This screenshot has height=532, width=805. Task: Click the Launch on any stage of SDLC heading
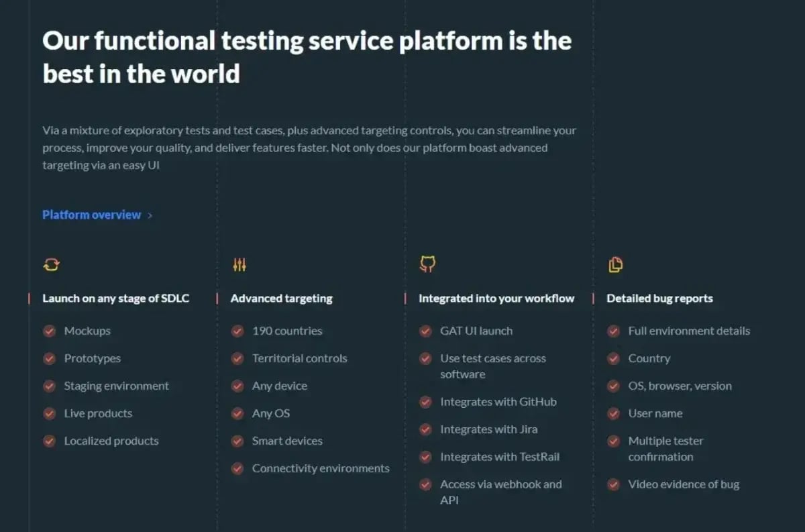pos(115,299)
